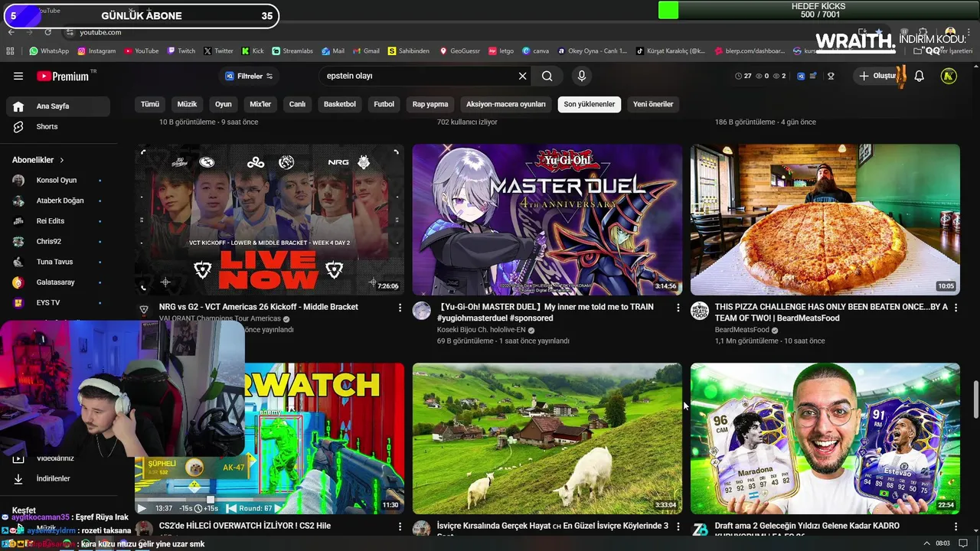Image resolution: width=980 pixels, height=551 pixels.
Task: Open the trophy icon in the header
Action: [x=831, y=76]
